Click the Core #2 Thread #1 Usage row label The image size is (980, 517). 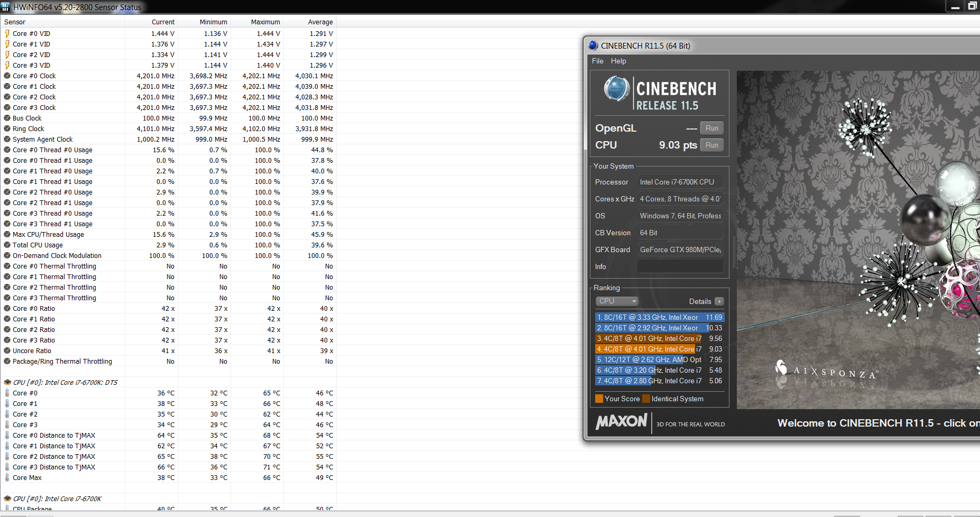point(52,202)
